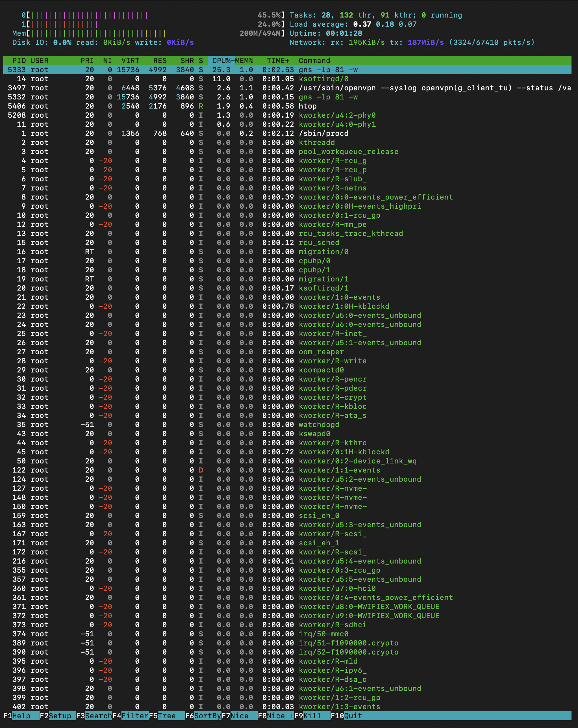Toggle F5 Tree view
This screenshot has width=578, height=728.
pyautogui.click(x=167, y=716)
